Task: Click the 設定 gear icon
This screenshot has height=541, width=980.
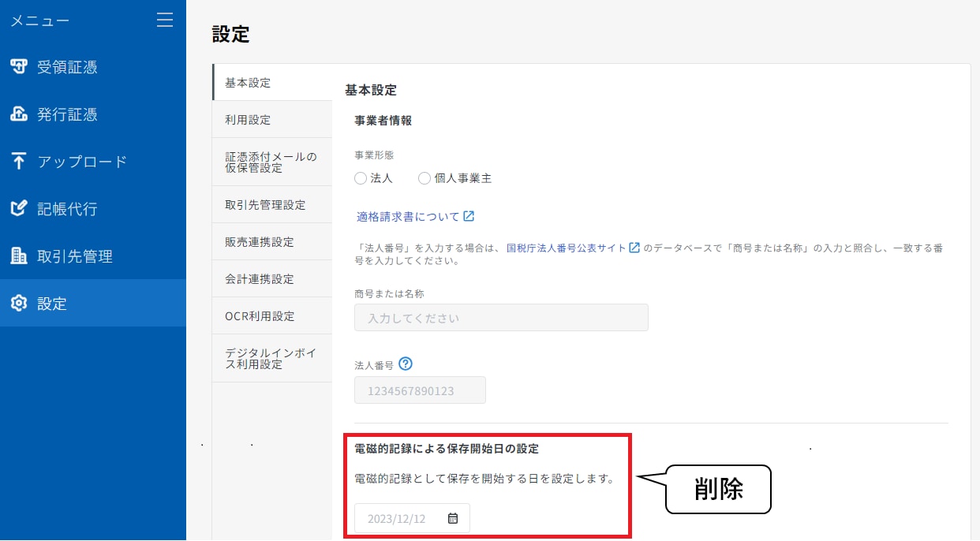Action: pyautogui.click(x=19, y=304)
